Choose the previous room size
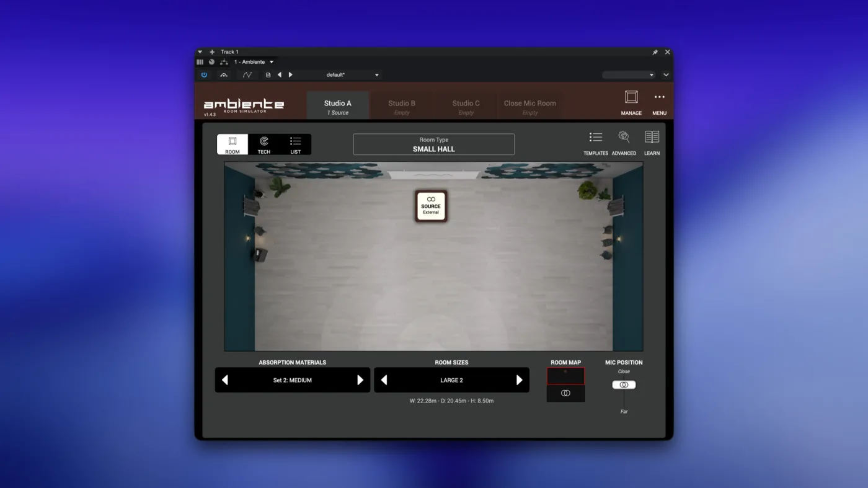 [384, 380]
